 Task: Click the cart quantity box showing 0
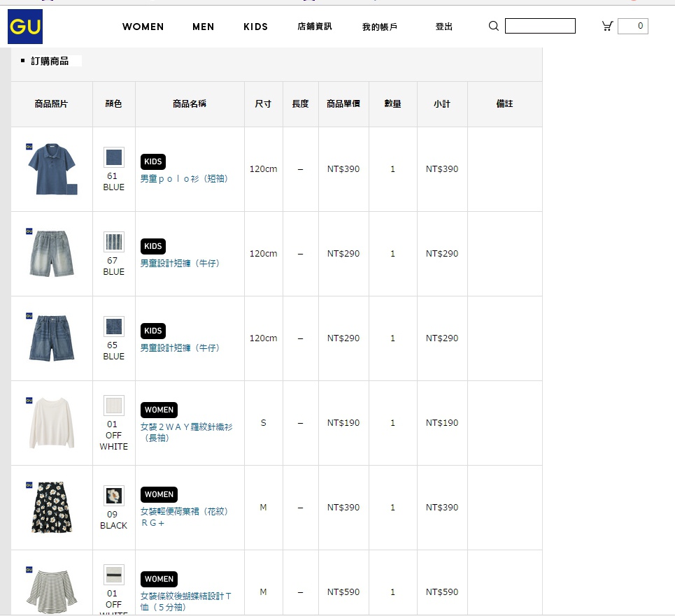point(633,27)
